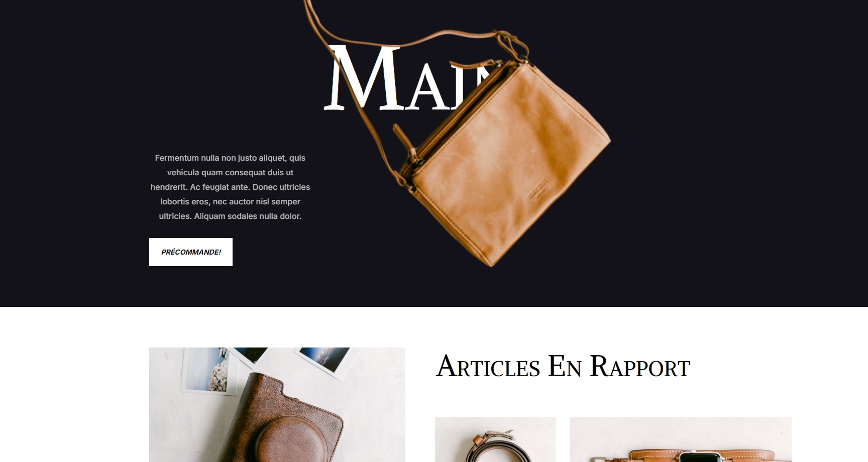Click the large letter M in the heading
868x462 pixels.
tap(366, 78)
